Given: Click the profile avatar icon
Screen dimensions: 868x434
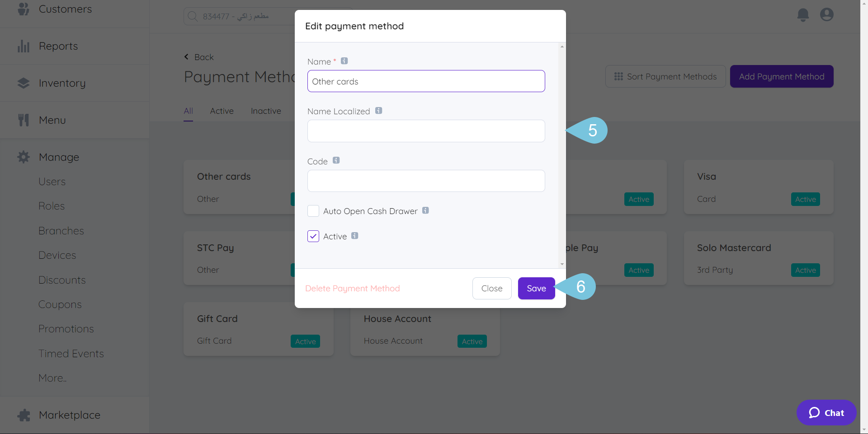Looking at the screenshot, I should point(826,14).
